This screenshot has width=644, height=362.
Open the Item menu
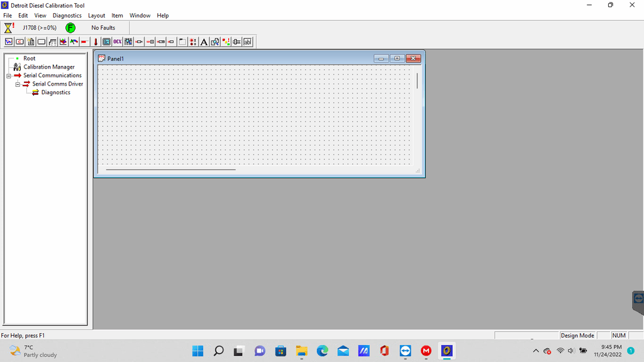click(x=117, y=15)
